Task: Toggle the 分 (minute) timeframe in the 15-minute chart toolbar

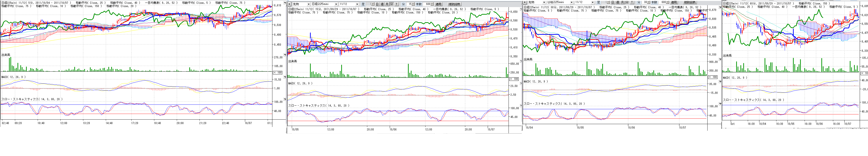Action: click(391, 4)
